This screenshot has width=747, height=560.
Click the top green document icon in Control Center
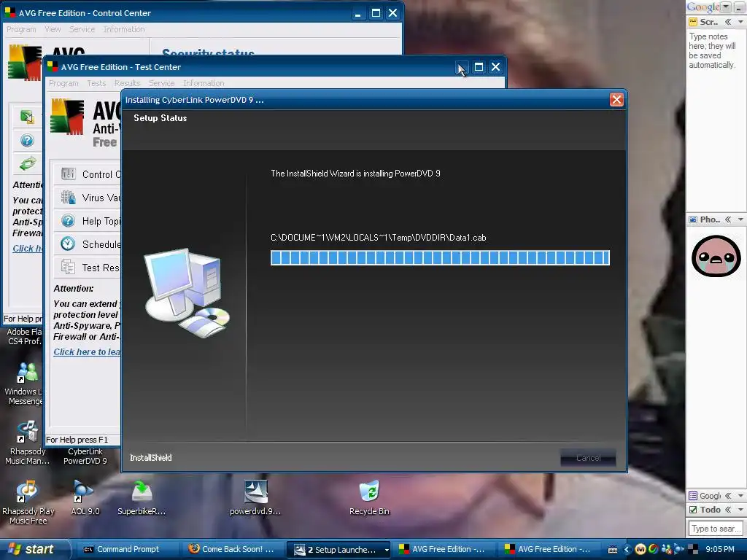27,117
